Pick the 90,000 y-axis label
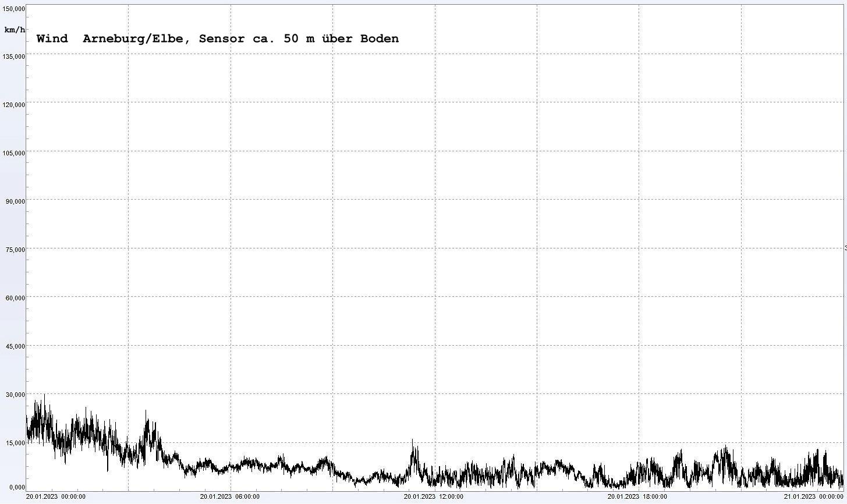The width and height of the screenshot is (847, 504). (15, 201)
